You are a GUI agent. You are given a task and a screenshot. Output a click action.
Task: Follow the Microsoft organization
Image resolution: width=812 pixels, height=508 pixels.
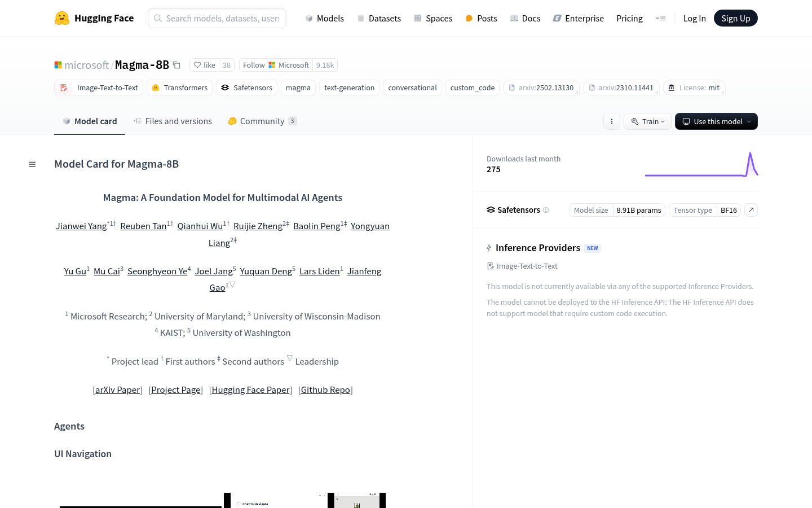click(x=276, y=65)
